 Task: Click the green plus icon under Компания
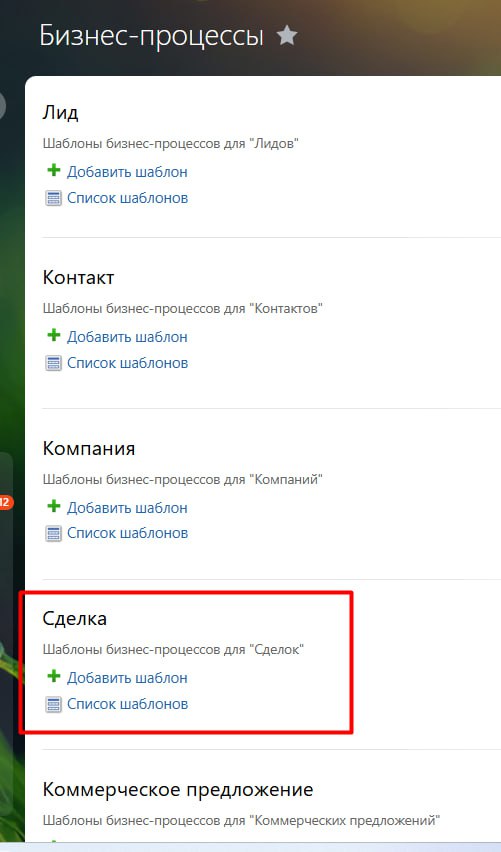pos(53,506)
